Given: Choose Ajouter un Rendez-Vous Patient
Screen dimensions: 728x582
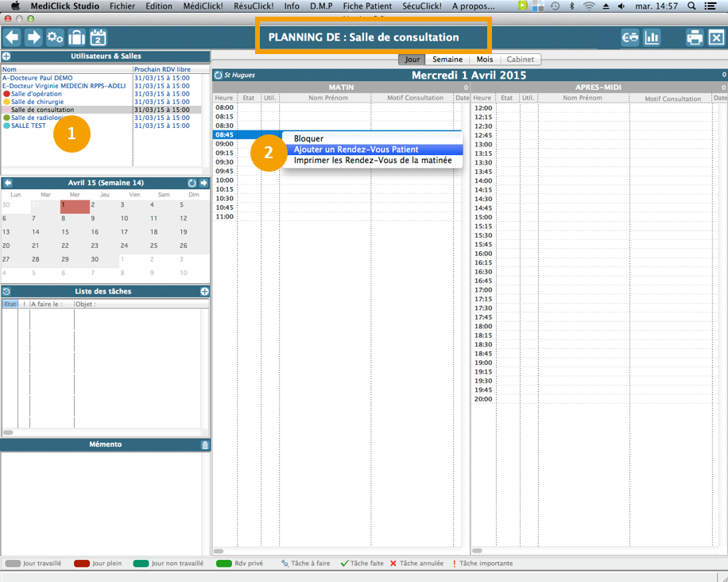Looking at the screenshot, I should pyautogui.click(x=355, y=149).
